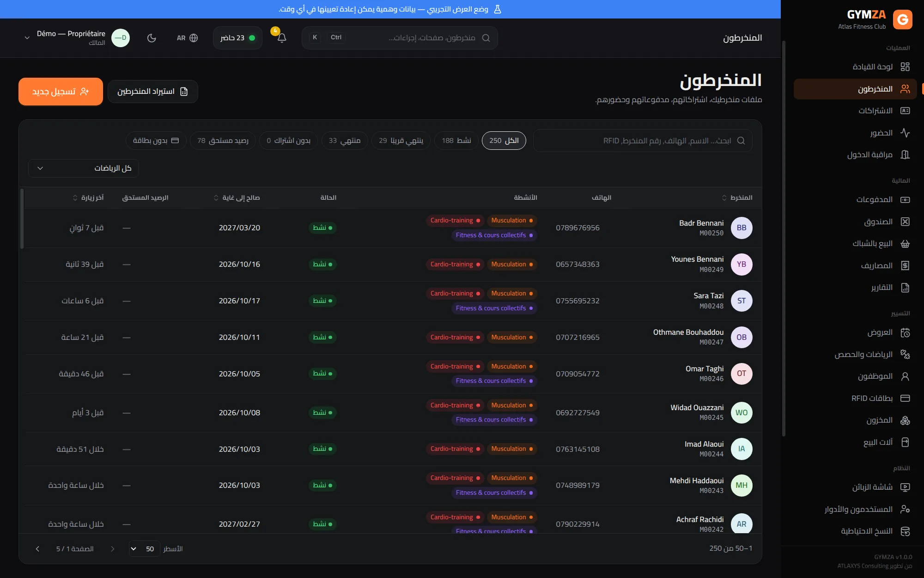Screen dimensions: 924x578
Task: Open the المخزن inventory boxes icon
Action: coord(905,420)
